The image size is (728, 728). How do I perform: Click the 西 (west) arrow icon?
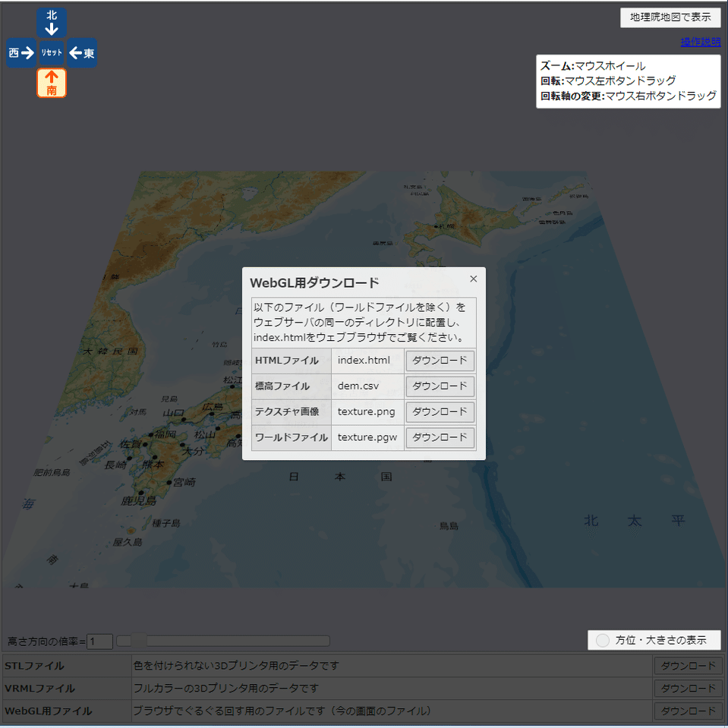20,52
